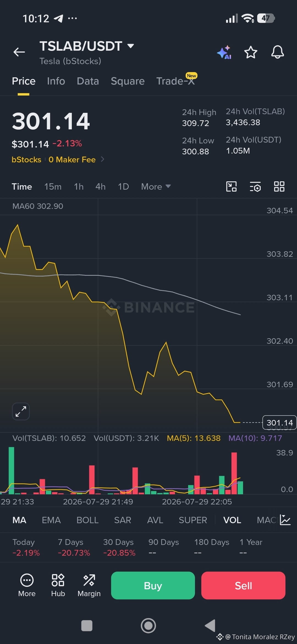
Task: Switch to the Square tab
Action: pos(128,81)
